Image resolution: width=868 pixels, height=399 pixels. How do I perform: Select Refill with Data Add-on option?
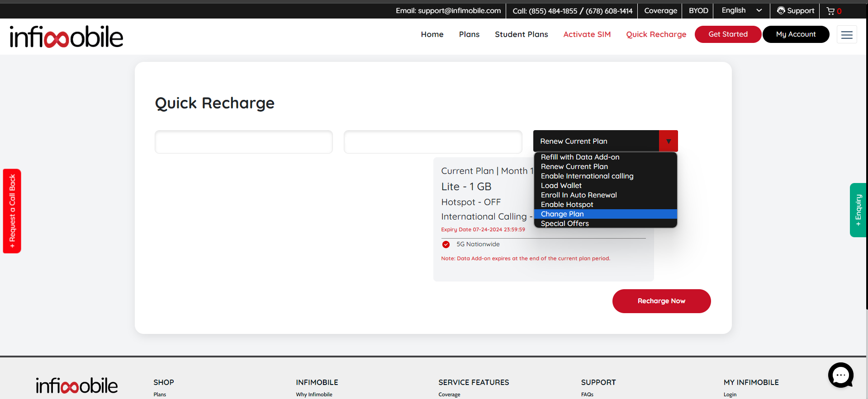605,157
